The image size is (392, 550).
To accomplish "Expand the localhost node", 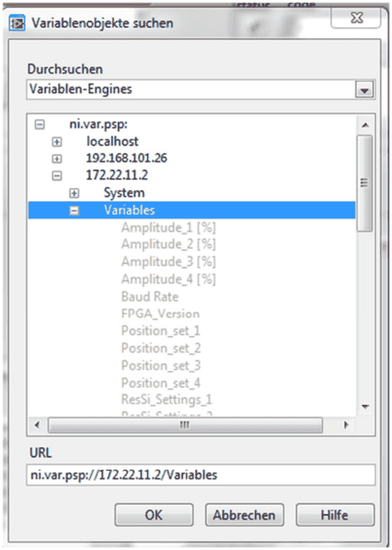I will (57, 142).
